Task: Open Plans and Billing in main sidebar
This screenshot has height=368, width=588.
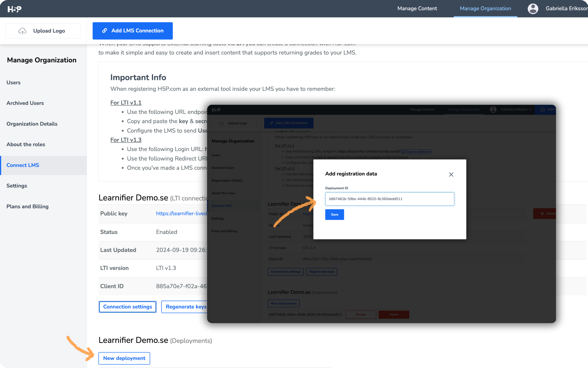Action: (x=27, y=206)
